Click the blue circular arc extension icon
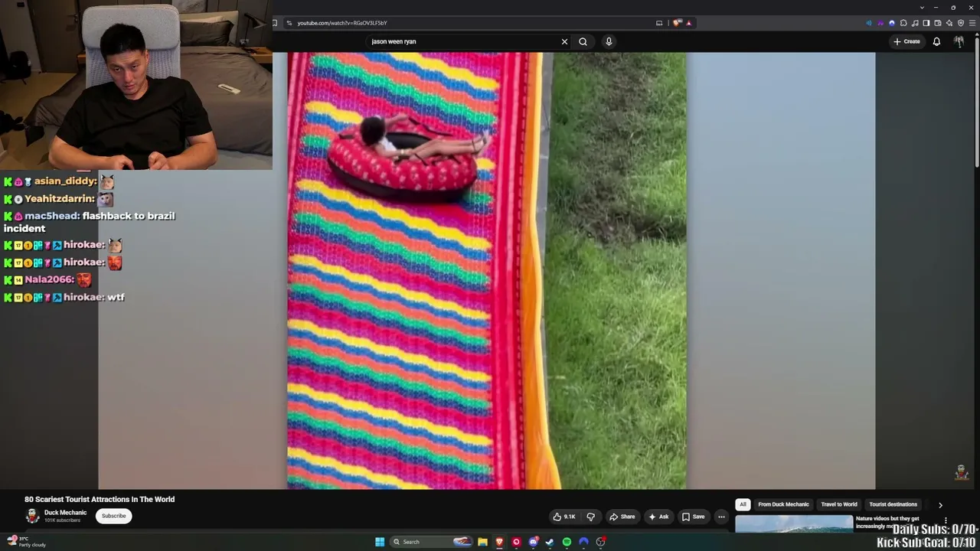This screenshot has height=551, width=980. click(x=892, y=23)
